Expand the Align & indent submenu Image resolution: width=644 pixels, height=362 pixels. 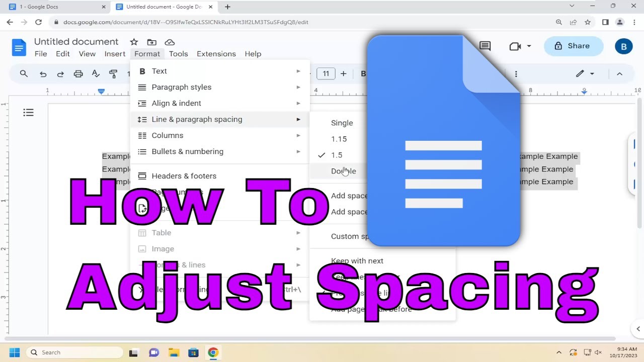(x=219, y=103)
